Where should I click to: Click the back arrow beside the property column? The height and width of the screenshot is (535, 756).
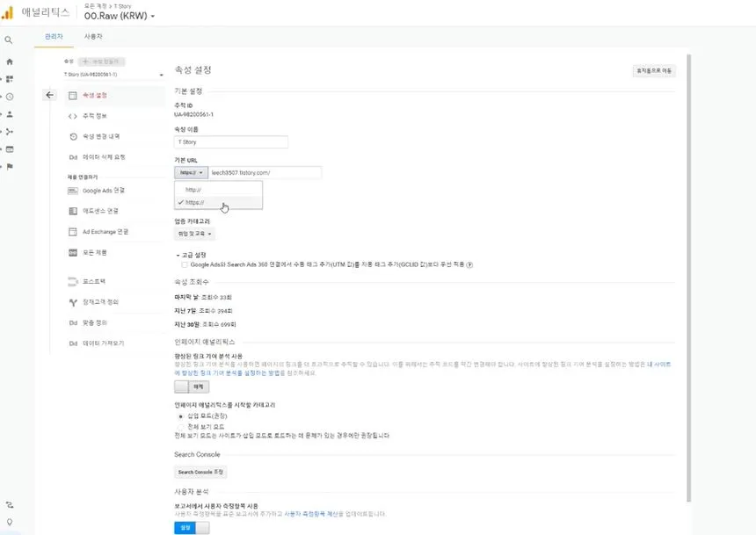click(49, 95)
